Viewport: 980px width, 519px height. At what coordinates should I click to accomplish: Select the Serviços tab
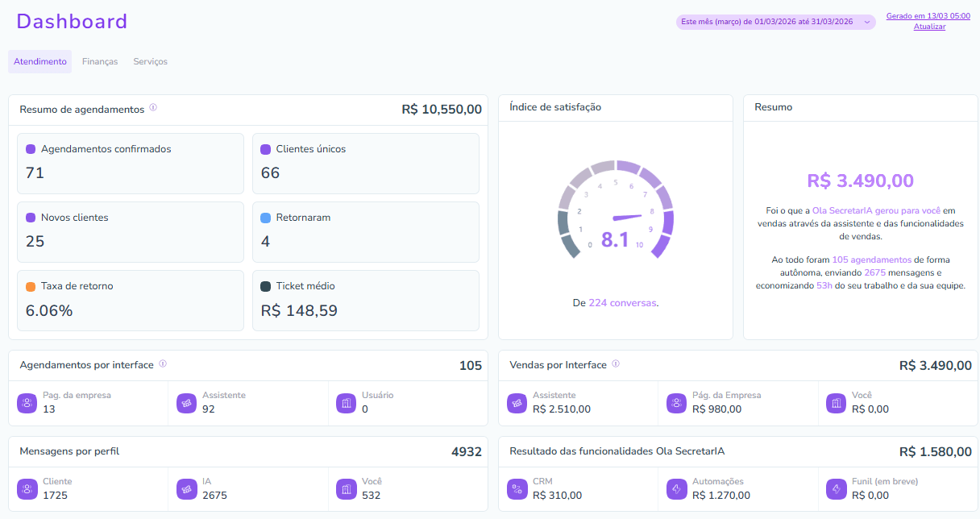pos(150,61)
